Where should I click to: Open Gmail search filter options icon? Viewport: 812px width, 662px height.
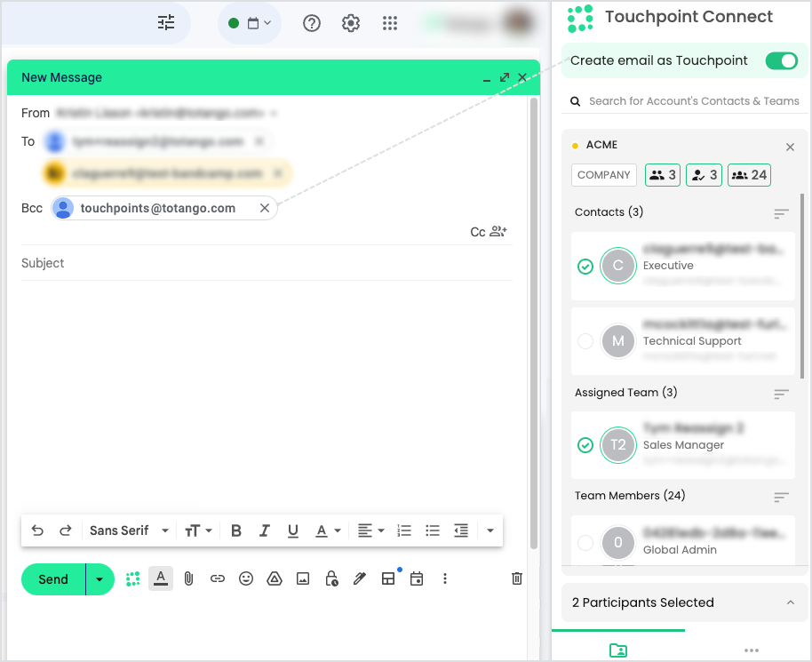166,23
